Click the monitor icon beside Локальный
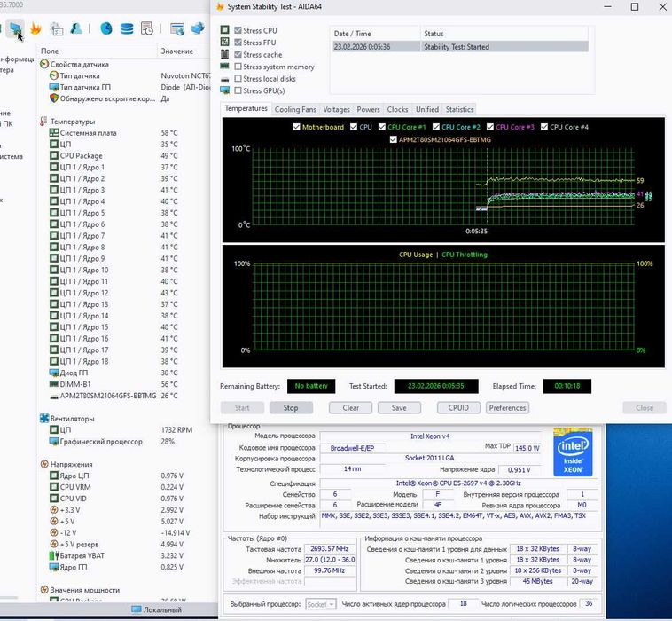672x621 pixels. point(137,609)
